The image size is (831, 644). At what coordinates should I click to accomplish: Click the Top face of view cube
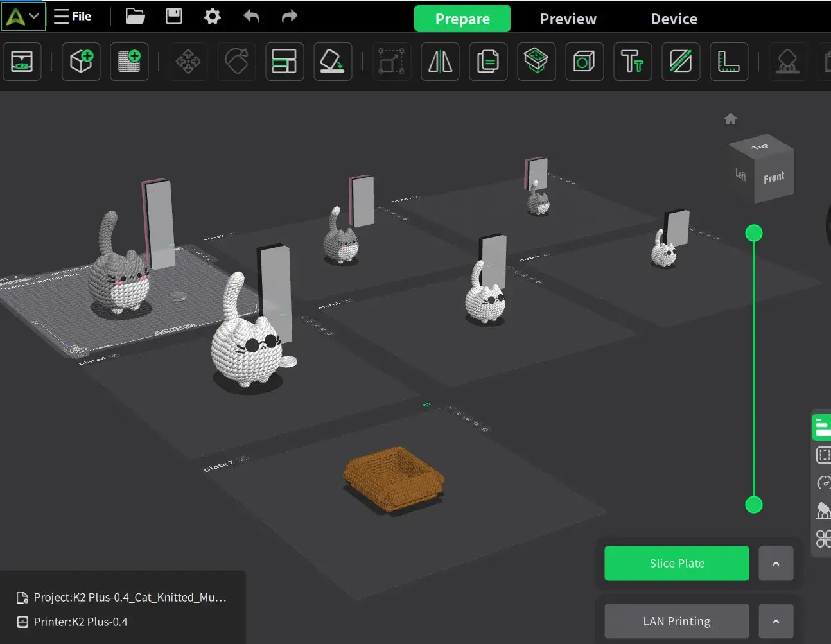pyautogui.click(x=761, y=146)
